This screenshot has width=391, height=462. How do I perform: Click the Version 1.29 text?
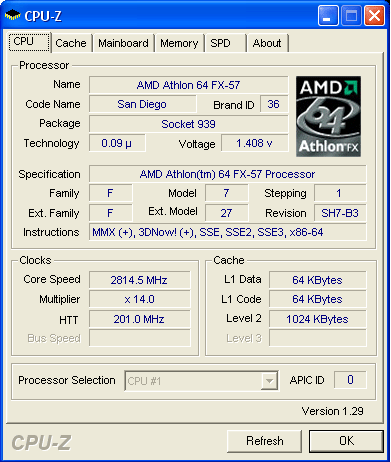tap(332, 411)
